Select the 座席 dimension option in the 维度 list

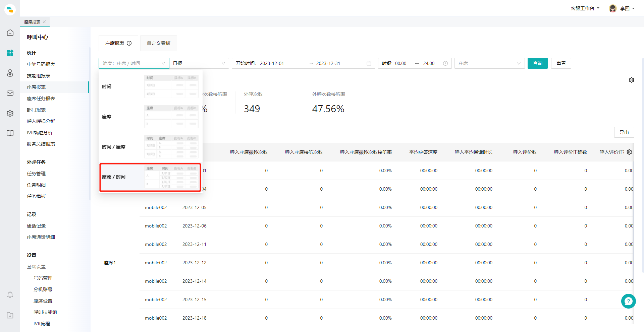[x=150, y=117]
